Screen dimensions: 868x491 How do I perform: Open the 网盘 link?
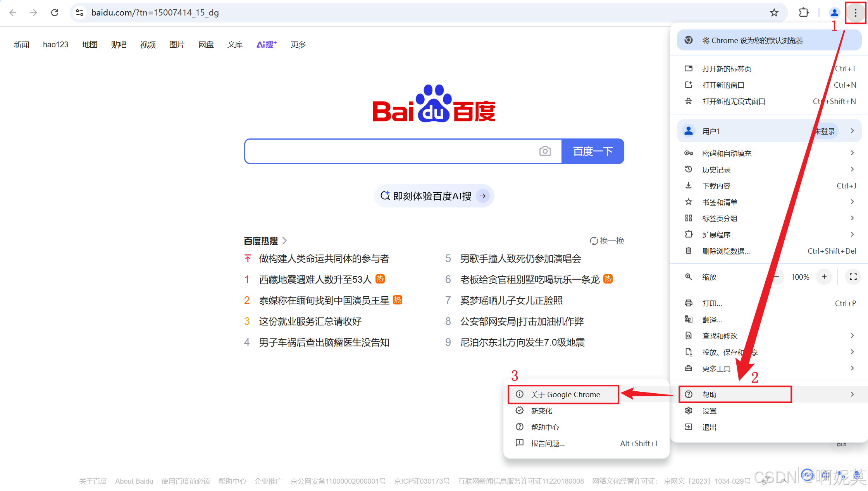pyautogui.click(x=206, y=45)
